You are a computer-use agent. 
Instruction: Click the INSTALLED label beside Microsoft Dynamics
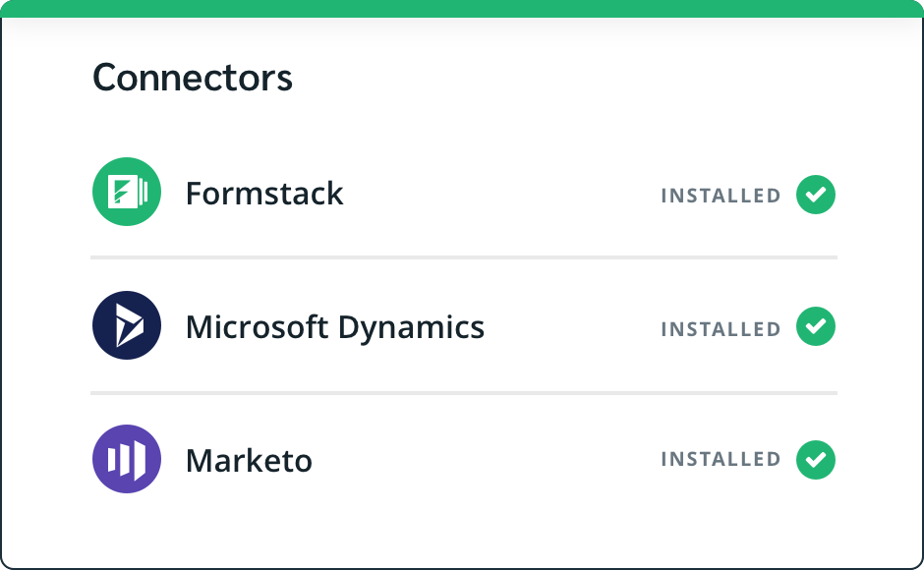(721, 329)
